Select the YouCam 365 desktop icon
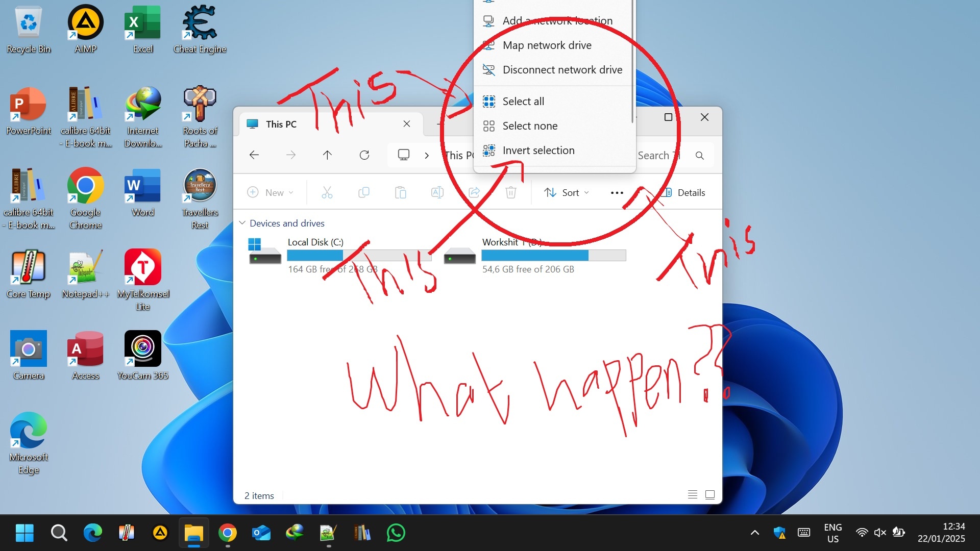The width and height of the screenshot is (980, 551). [x=143, y=356]
